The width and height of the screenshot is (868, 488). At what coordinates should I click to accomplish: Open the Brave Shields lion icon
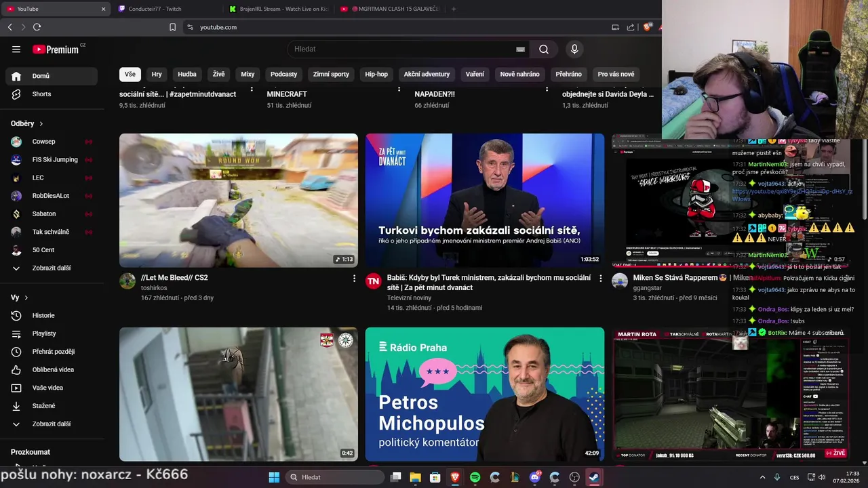click(647, 27)
